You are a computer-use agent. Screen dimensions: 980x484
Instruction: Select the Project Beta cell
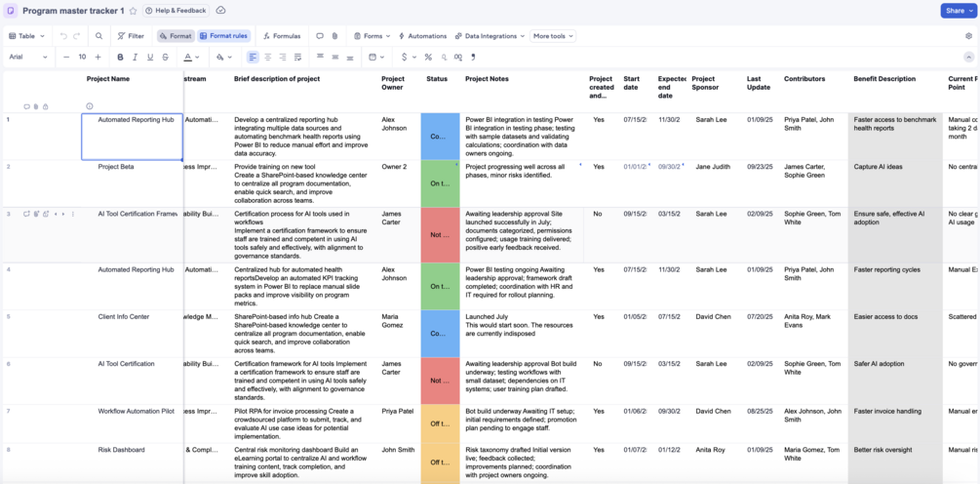pos(133,183)
